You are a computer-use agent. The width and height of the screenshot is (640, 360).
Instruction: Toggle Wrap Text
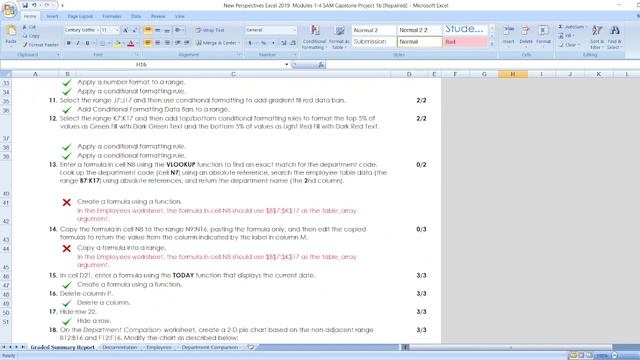click(209, 30)
